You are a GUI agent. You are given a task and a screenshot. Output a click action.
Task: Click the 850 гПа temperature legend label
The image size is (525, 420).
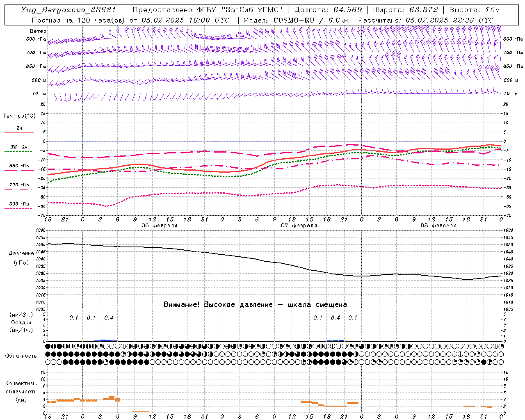pos(19,166)
